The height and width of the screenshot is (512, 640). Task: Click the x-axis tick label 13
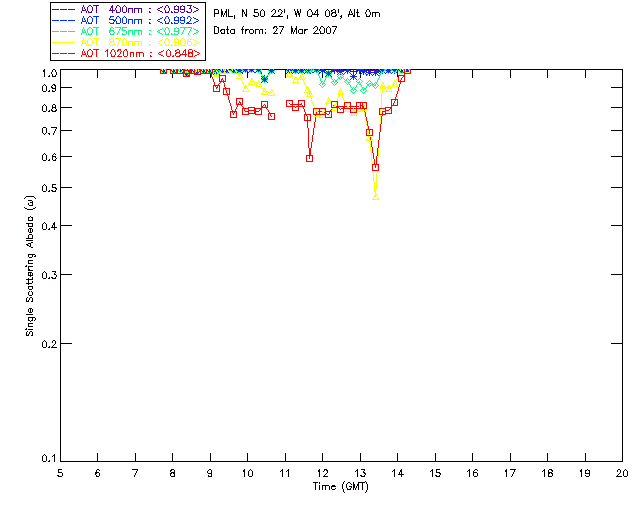pyautogui.click(x=360, y=474)
